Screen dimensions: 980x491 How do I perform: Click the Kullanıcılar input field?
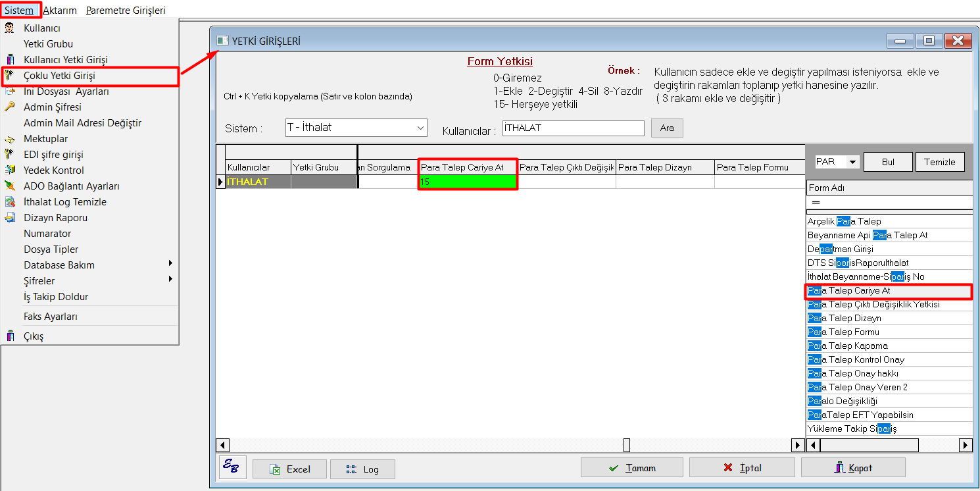coord(573,128)
